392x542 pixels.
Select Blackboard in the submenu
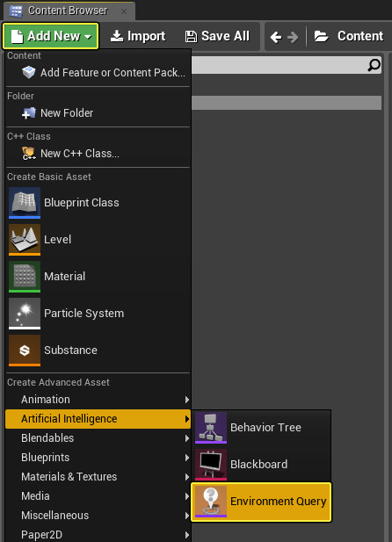tap(262, 465)
